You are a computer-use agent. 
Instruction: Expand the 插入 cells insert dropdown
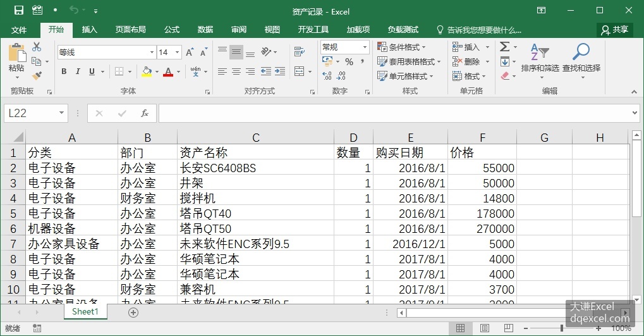pyautogui.click(x=487, y=47)
